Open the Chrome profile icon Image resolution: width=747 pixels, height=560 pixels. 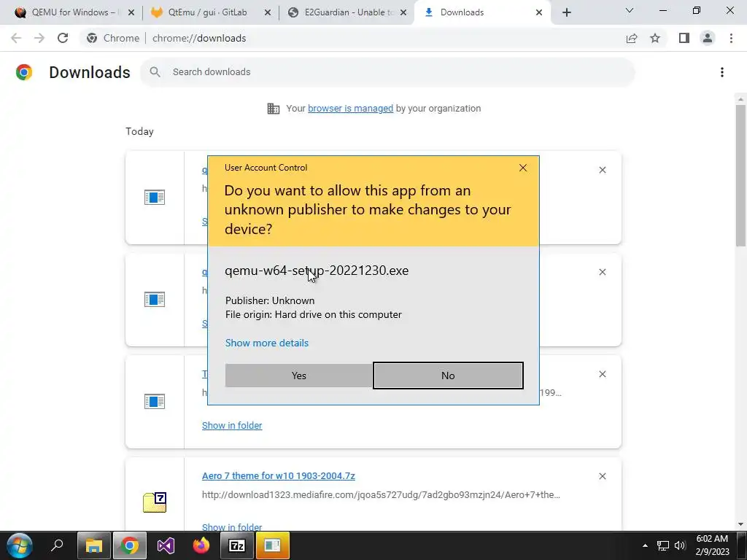point(708,38)
